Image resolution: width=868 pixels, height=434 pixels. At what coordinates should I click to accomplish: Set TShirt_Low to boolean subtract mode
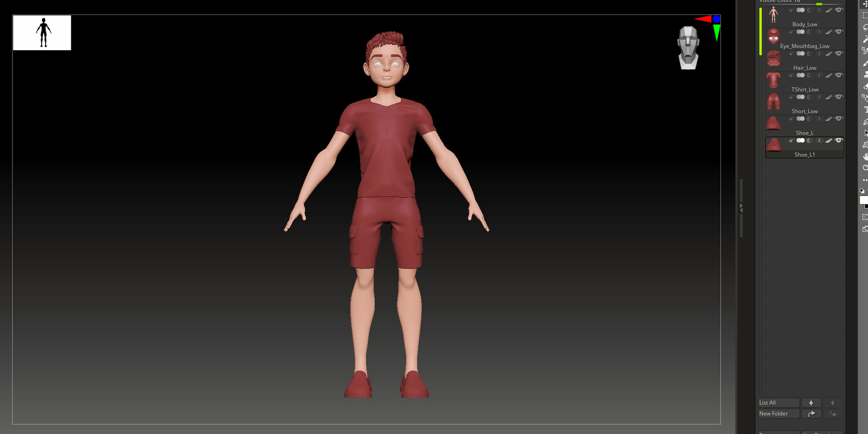click(810, 75)
